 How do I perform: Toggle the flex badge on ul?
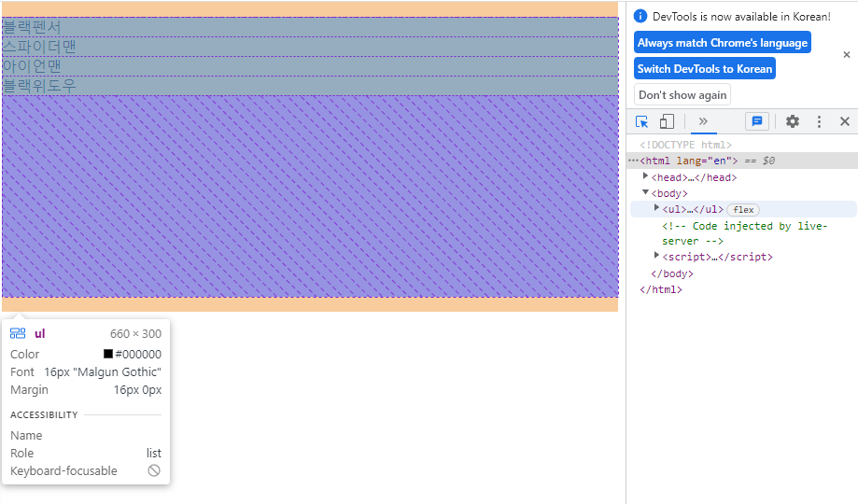[x=743, y=210]
